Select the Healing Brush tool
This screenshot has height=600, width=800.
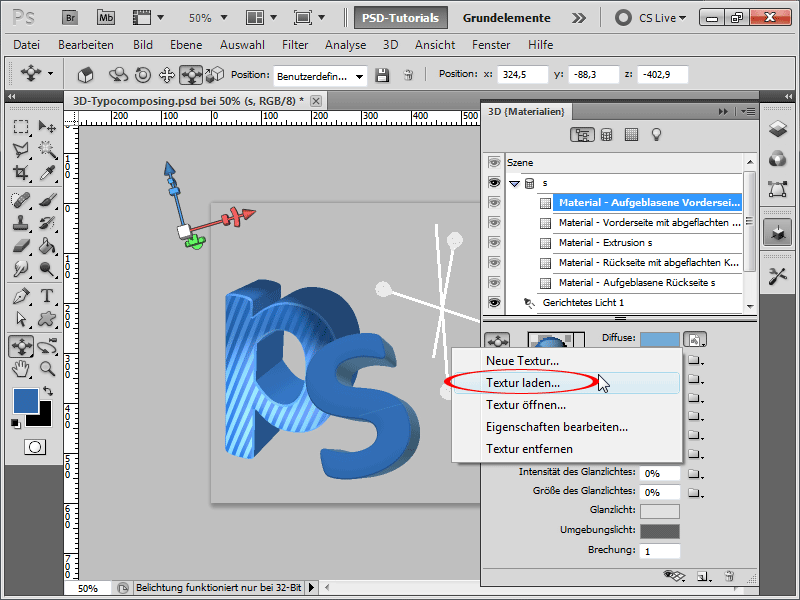pos(21,200)
